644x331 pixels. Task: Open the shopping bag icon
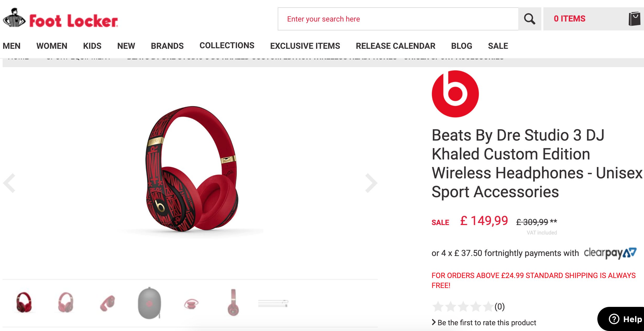(635, 19)
